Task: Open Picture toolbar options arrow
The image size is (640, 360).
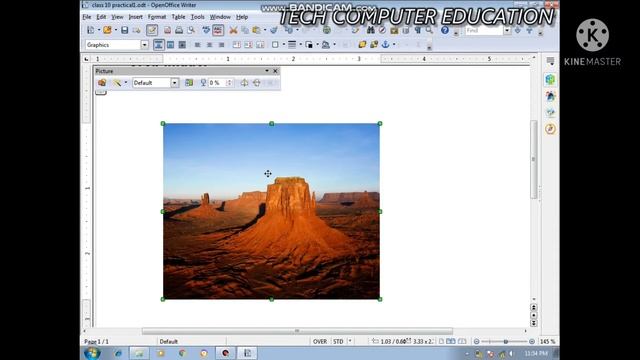Action: click(x=267, y=71)
